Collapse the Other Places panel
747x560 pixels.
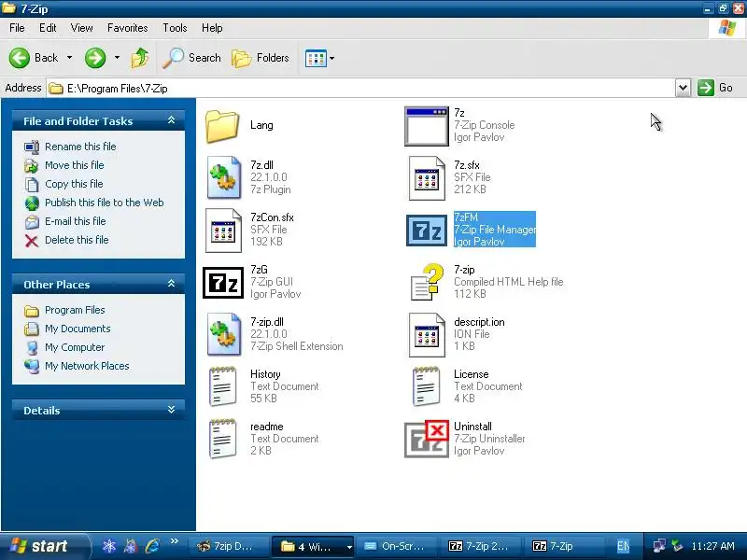(172, 284)
